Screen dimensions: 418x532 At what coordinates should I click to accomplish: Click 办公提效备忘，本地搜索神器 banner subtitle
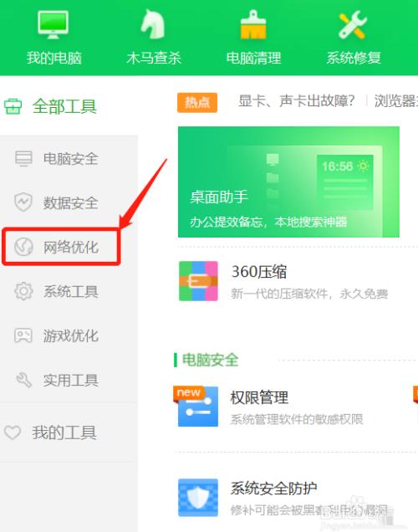click(x=268, y=222)
